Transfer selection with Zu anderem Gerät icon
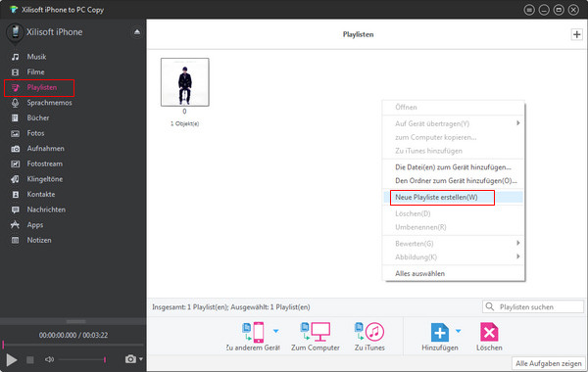588x372 pixels. [x=254, y=332]
